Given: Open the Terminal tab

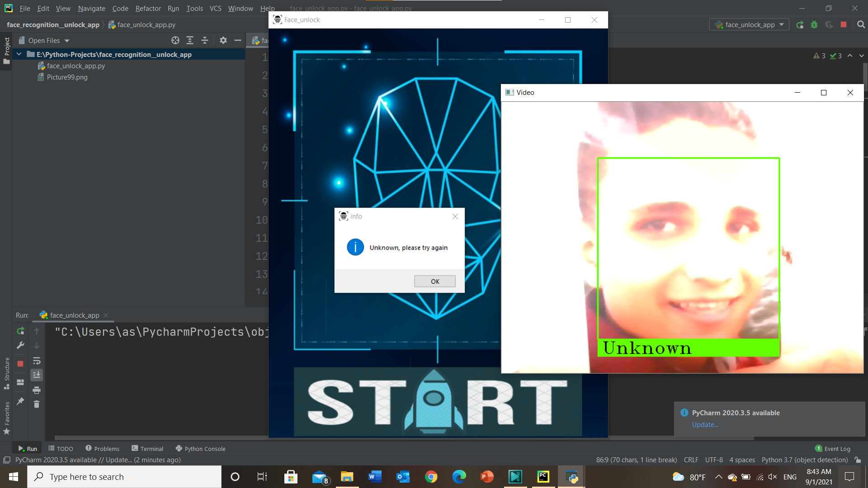Looking at the screenshot, I should (x=147, y=449).
